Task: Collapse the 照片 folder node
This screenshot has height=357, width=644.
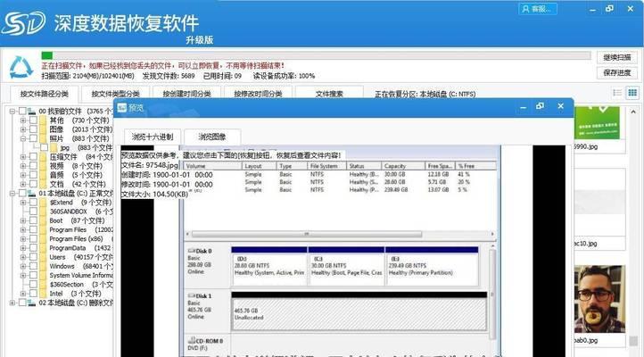Action: (23, 138)
